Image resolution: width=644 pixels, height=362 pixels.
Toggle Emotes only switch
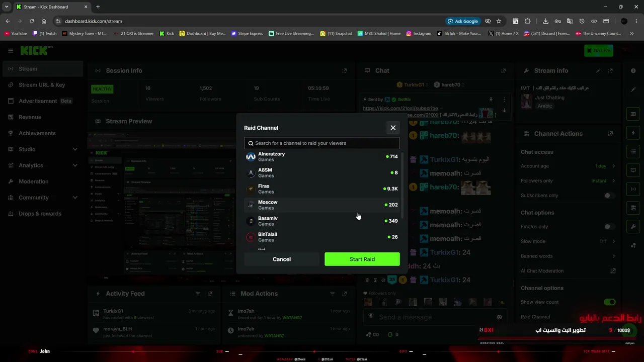609,227
